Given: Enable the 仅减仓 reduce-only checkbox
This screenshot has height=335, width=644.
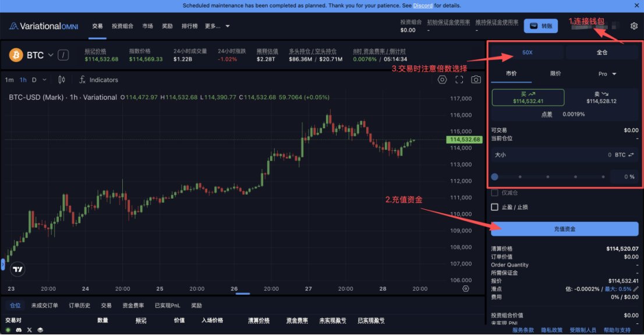Looking at the screenshot, I should (x=494, y=192).
